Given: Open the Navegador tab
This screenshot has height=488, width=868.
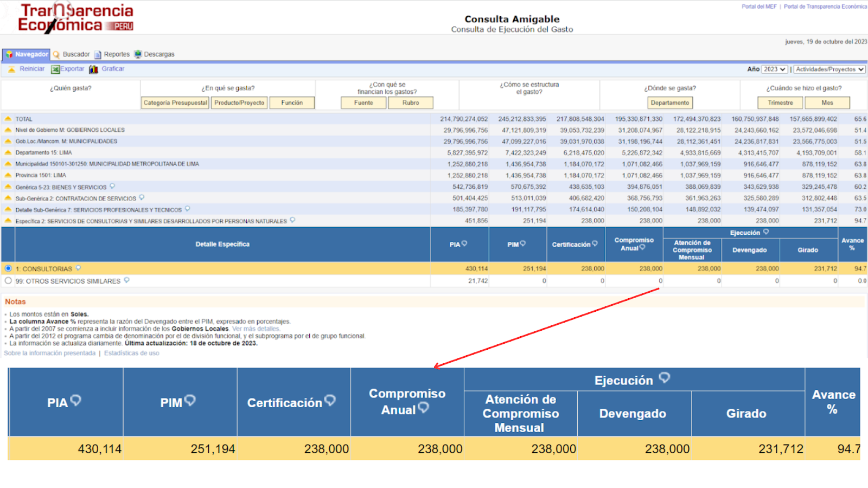Looking at the screenshot, I should pos(27,54).
